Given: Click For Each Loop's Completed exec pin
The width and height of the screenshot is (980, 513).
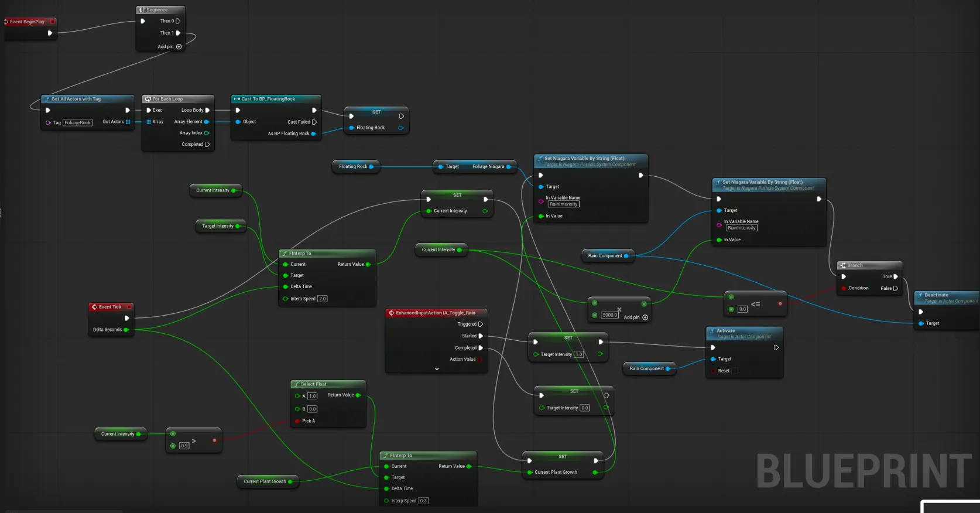Looking at the screenshot, I should (x=207, y=144).
